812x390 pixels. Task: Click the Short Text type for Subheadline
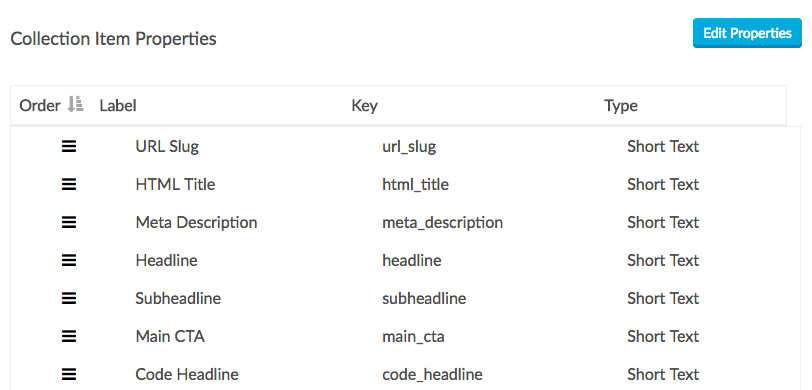[663, 298]
